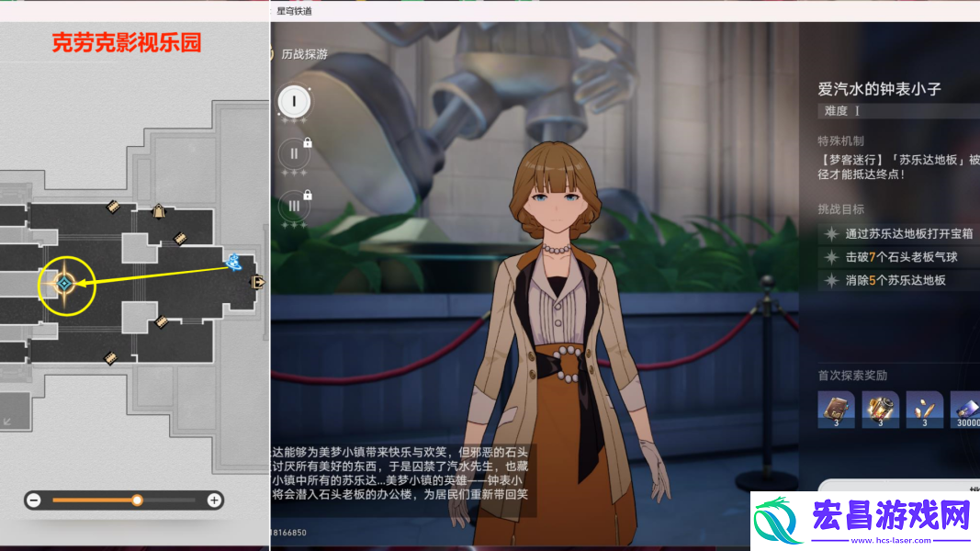Click goal text 消除5个苏乐达地板
The width and height of the screenshot is (980, 551).
click(895, 280)
